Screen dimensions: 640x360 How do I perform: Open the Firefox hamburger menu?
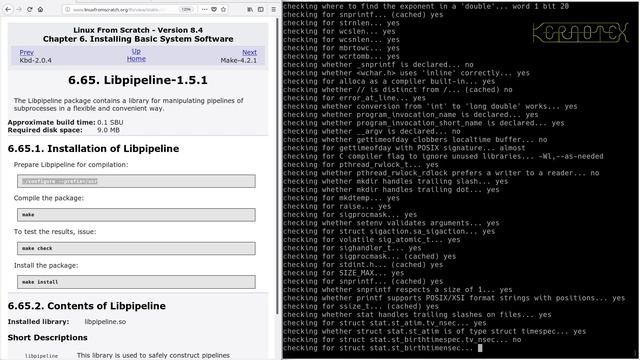point(274,9)
